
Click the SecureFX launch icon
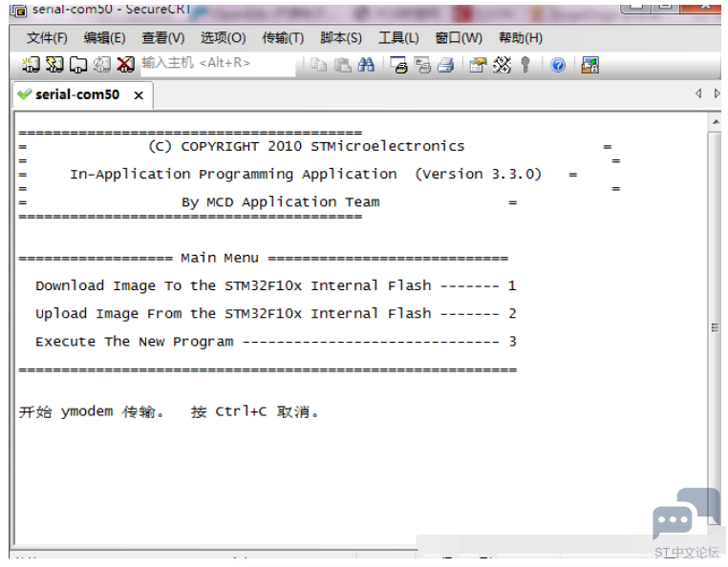tap(590, 65)
